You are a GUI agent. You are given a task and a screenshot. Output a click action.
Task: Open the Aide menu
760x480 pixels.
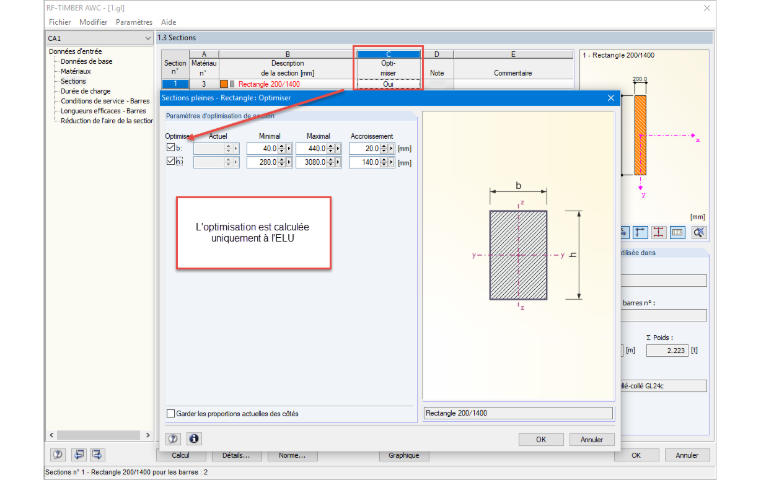tap(169, 22)
